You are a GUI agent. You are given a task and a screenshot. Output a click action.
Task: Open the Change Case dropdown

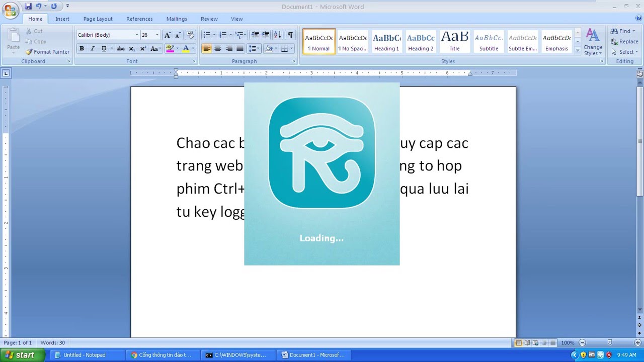[x=155, y=49]
